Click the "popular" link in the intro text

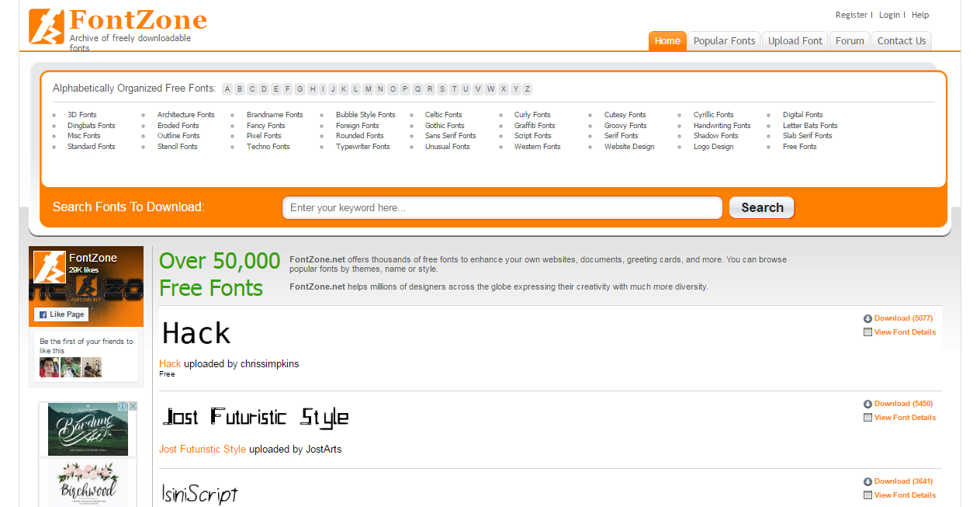coord(303,269)
